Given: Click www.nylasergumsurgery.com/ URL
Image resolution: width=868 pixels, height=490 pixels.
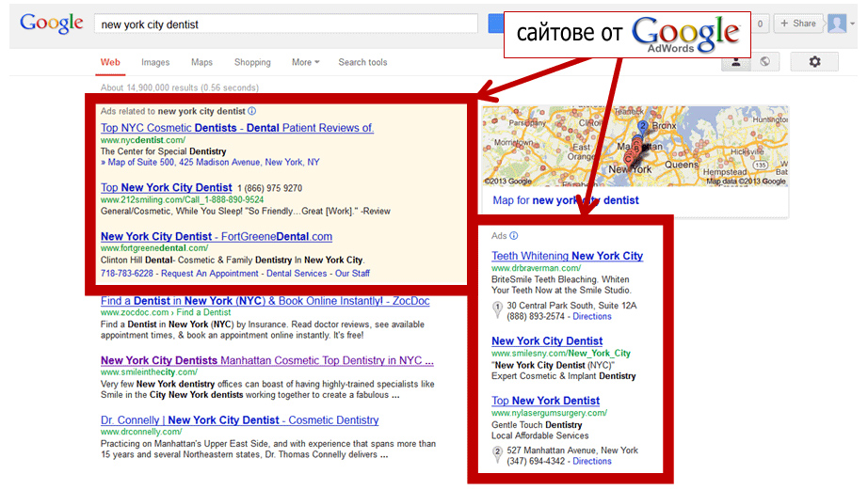Looking at the screenshot, I should (549, 413).
